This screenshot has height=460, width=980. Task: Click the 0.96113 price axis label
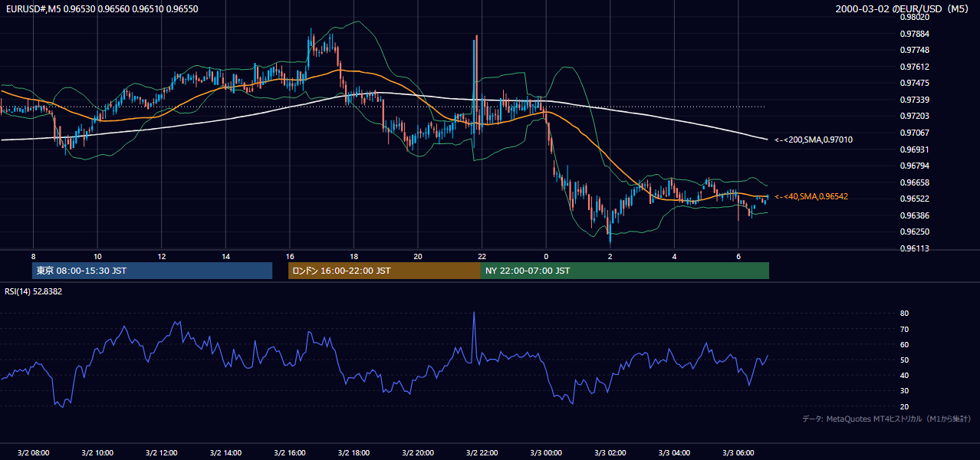pos(915,248)
